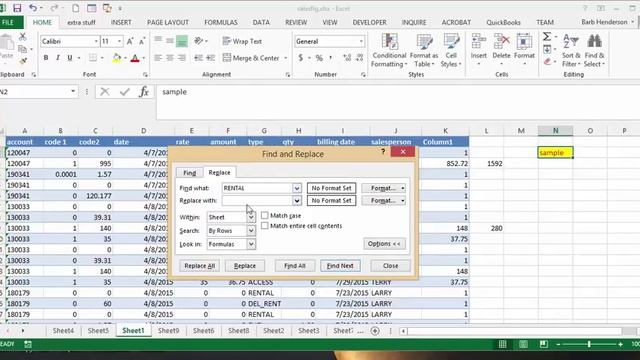The image size is (640, 360).
Task: Zoom in with the plus icon
Action: (620, 344)
